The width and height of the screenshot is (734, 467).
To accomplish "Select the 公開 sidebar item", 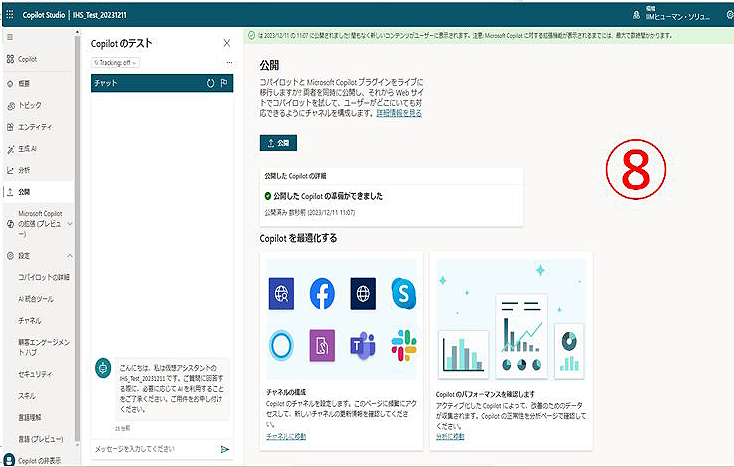I will click(x=38, y=192).
